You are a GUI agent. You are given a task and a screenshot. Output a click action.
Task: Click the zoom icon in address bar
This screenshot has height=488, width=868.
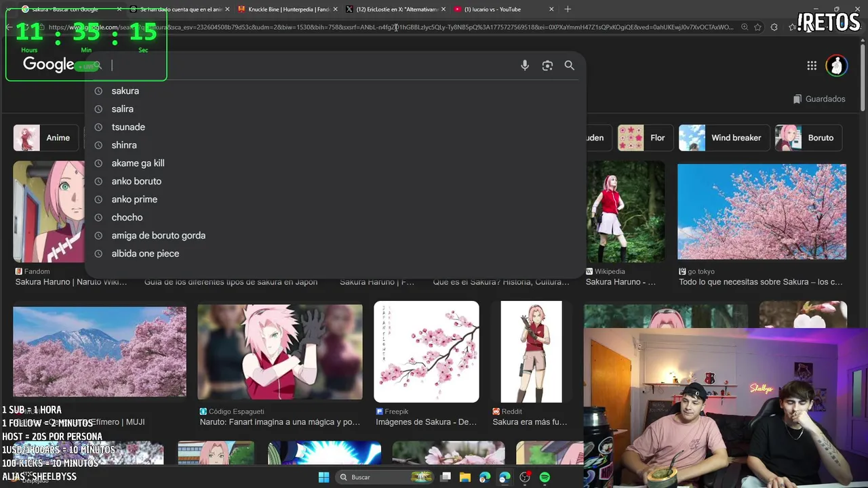click(745, 27)
